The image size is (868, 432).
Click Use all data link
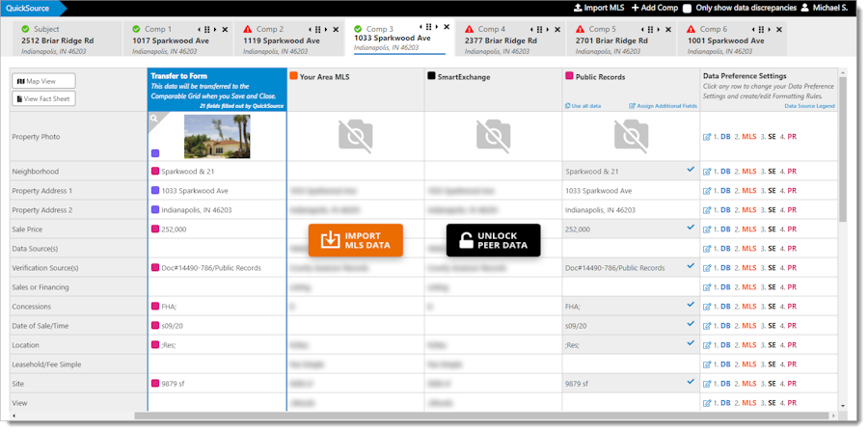(583, 106)
